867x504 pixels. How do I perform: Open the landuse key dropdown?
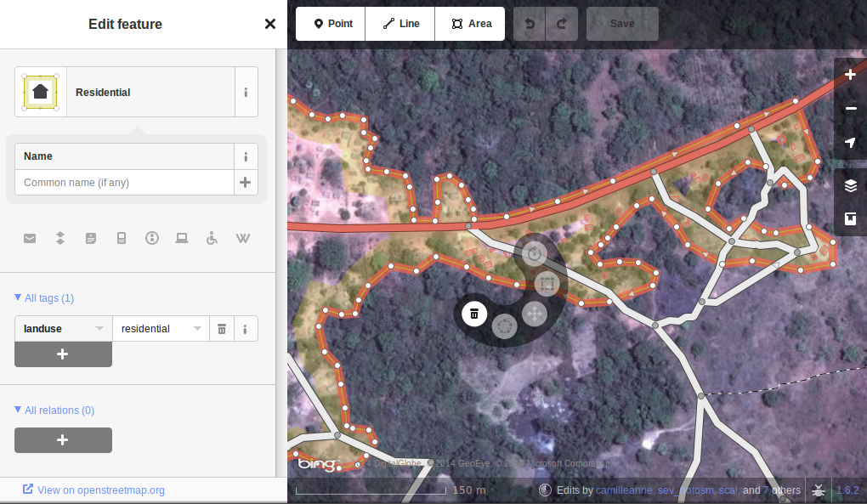click(99, 328)
